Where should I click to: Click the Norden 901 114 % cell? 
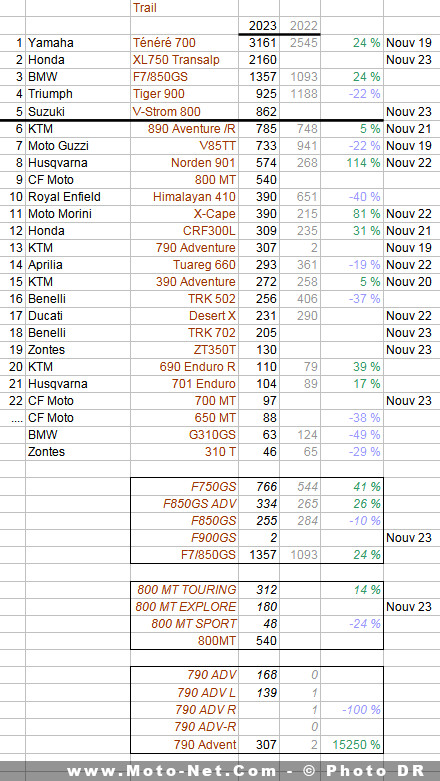tap(352, 162)
